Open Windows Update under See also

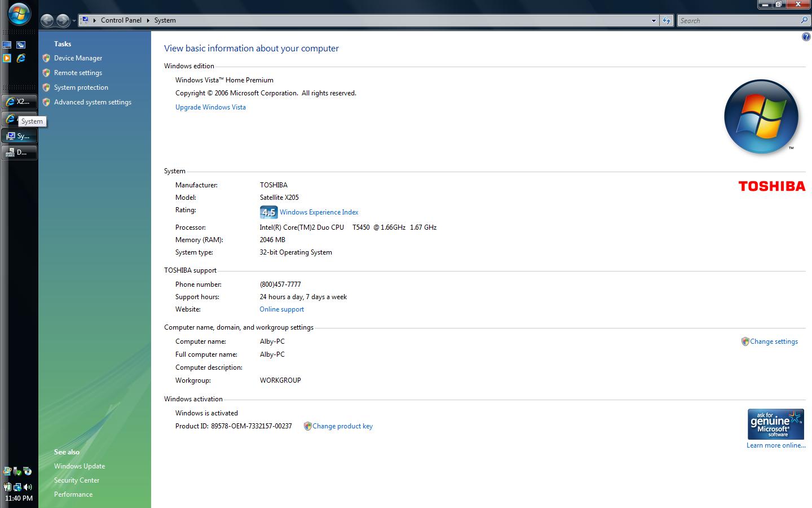(x=80, y=466)
